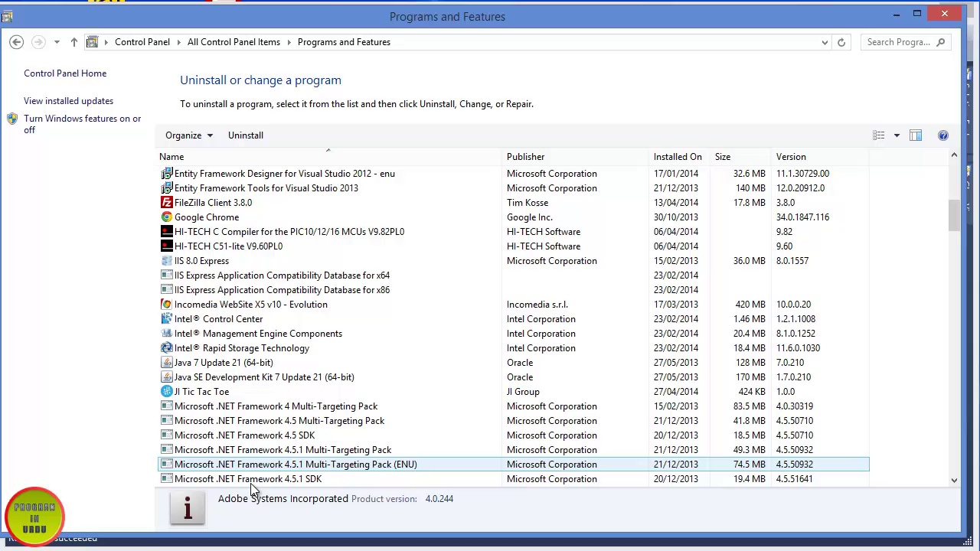This screenshot has width=980, height=551.
Task: Open Turn Windows features on or off
Action: click(82, 124)
